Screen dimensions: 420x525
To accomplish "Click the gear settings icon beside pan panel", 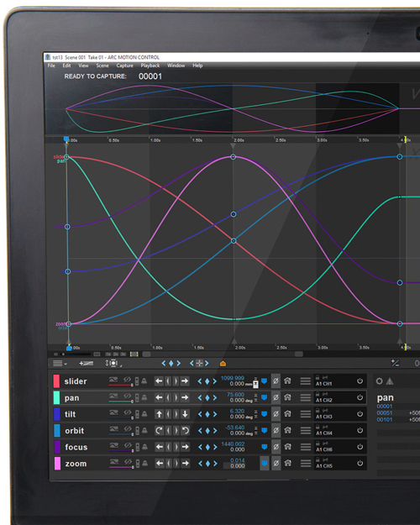I will point(379,381).
